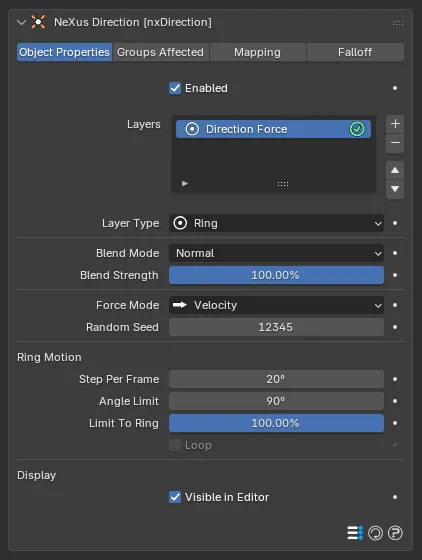Animate Angle Limit property dot
This screenshot has height=560, width=422.
pos(395,401)
